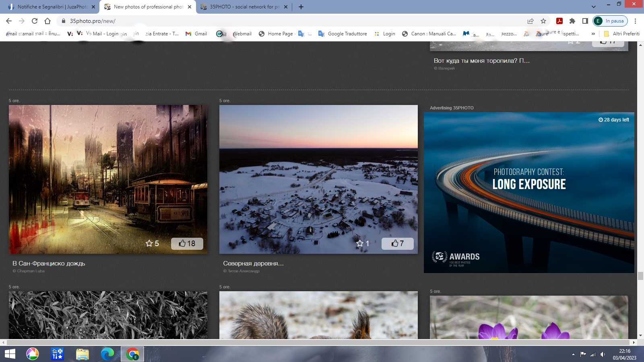Open author Chapman Luba's profile

tap(29, 271)
